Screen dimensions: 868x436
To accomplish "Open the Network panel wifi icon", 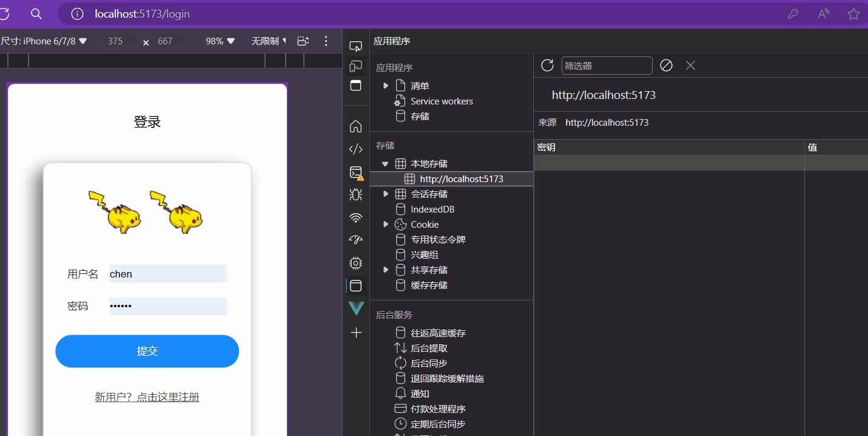I will click(x=356, y=217).
